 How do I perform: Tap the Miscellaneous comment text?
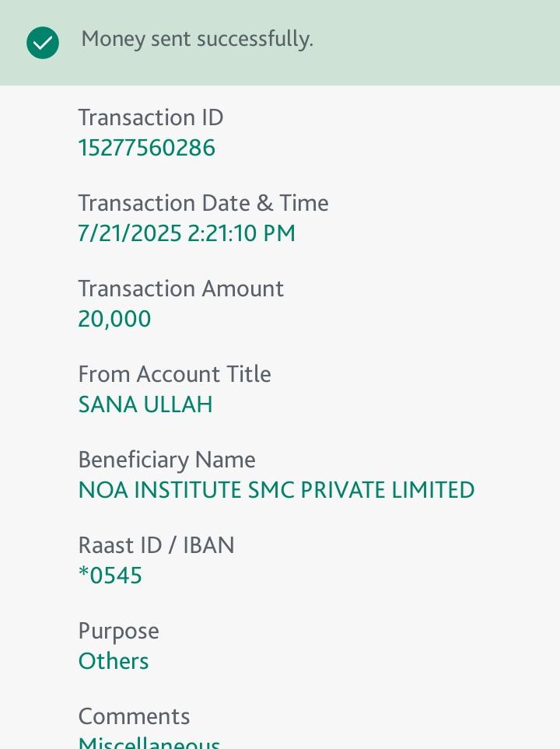tap(149, 743)
